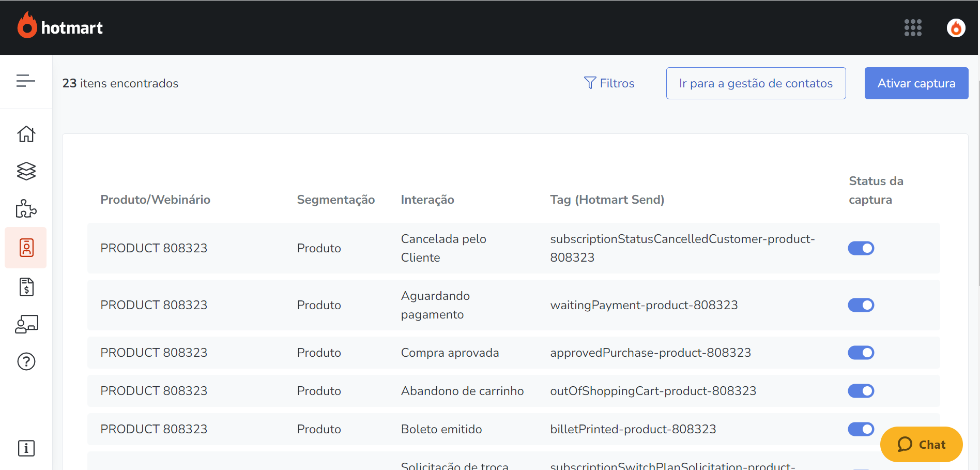The image size is (980, 470).
Task: Toggle capture for subscriptionStatusCancelledCustomer row
Action: [x=861, y=248]
